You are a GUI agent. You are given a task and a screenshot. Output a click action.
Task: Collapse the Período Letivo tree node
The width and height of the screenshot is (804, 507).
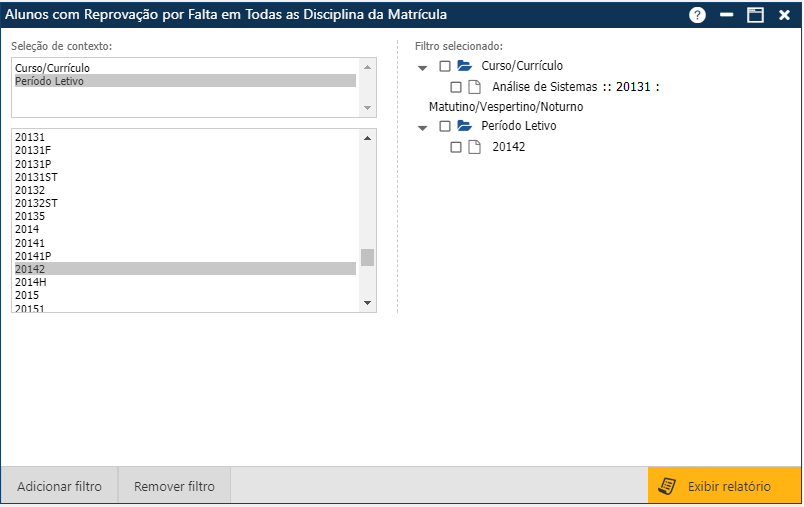[x=423, y=127]
